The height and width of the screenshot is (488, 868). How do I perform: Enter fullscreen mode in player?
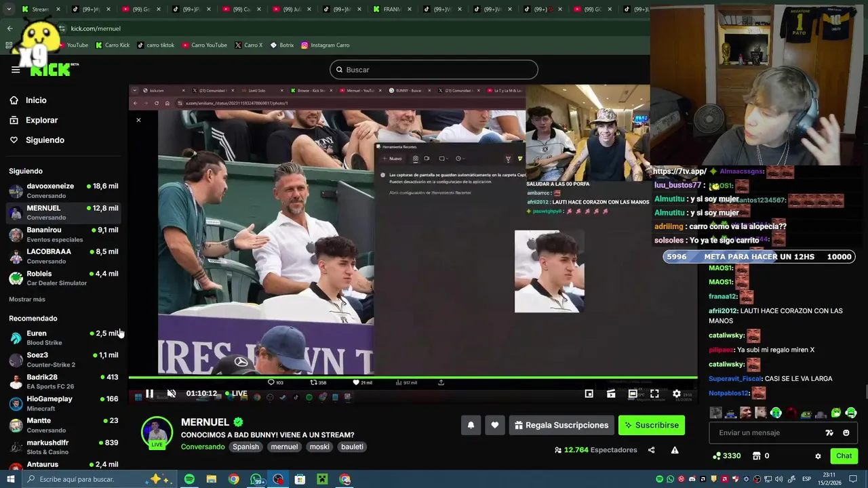coord(654,393)
